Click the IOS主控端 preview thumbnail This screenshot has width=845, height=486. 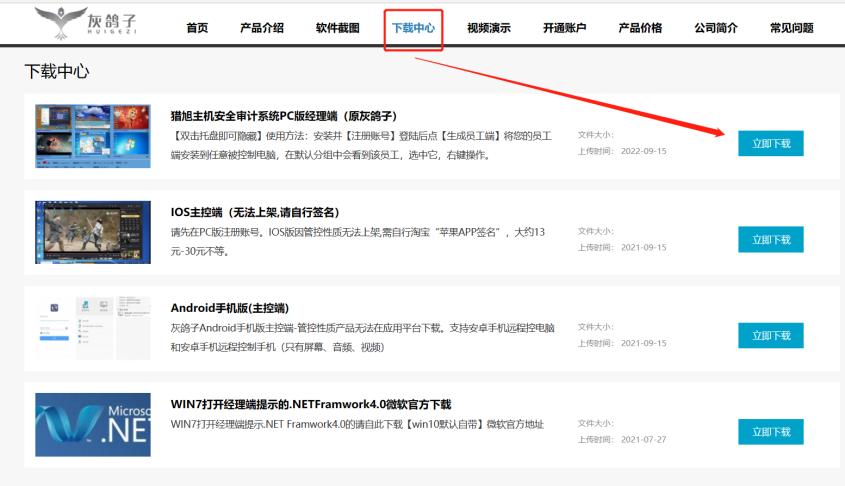(x=93, y=232)
